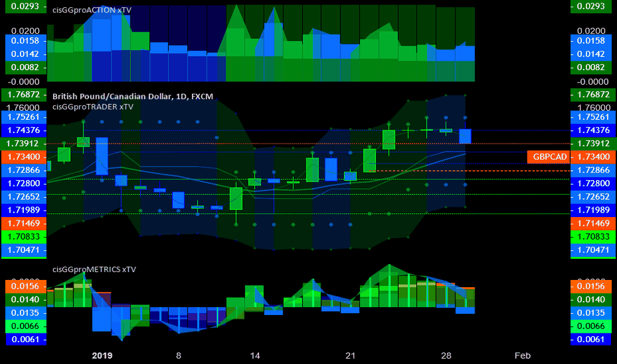Click the 1.74376 price label on right axis
The width and height of the screenshot is (617, 364).
tap(593, 130)
